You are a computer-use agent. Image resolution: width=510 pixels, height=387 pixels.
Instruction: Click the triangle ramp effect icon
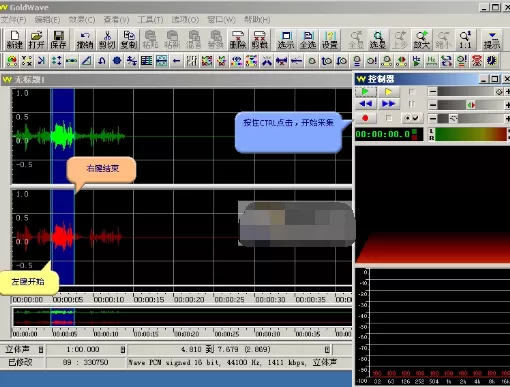click(87, 61)
